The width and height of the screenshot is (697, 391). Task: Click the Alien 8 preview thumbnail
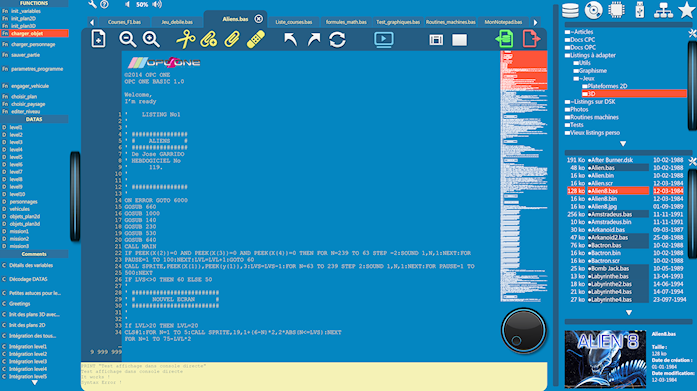tap(605, 359)
